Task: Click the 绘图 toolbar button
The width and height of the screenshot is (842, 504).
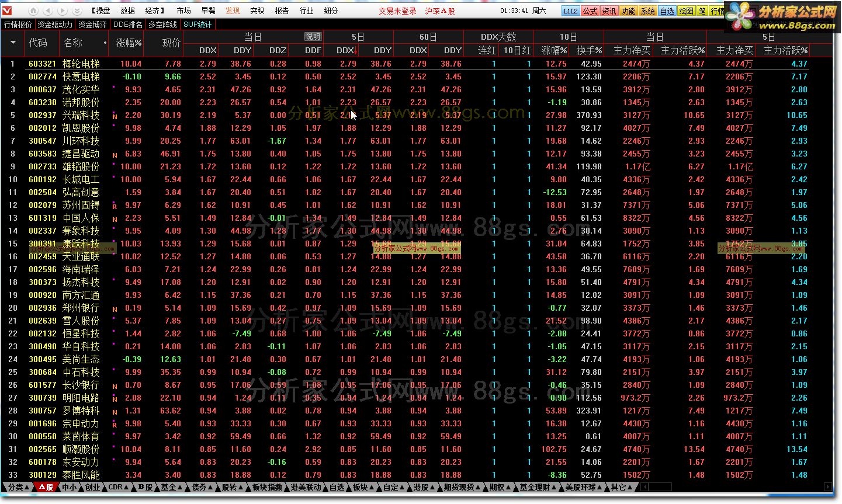Action: click(x=687, y=11)
